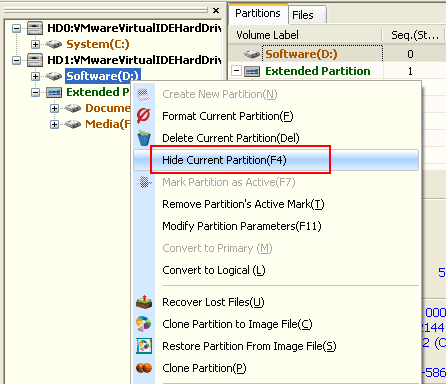The width and height of the screenshot is (446, 384).
Task: Collapse the Extended Partition tree node
Action: [x=35, y=92]
